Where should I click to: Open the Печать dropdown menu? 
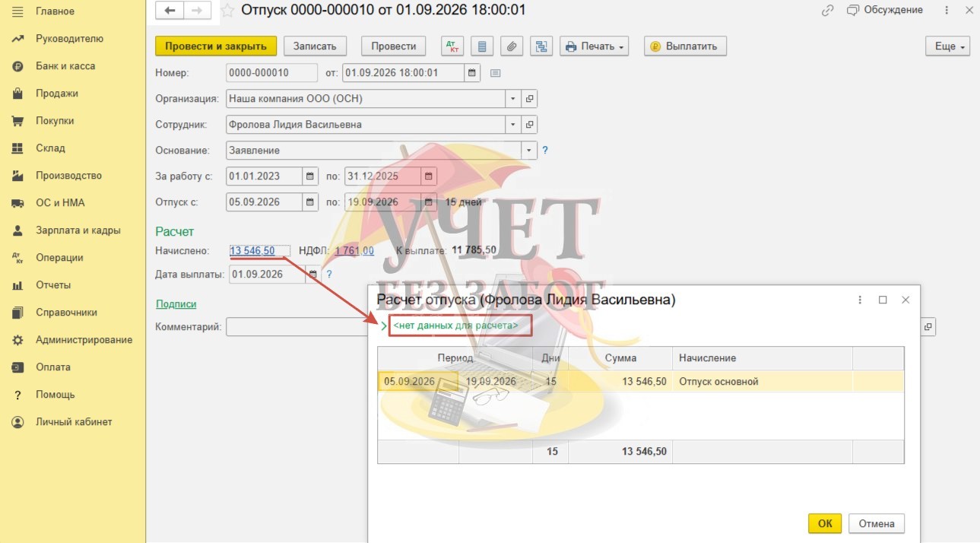595,46
